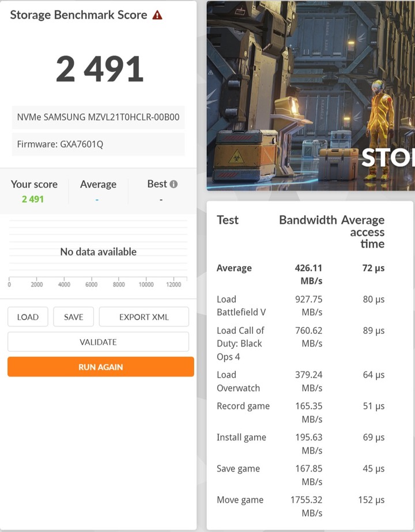The width and height of the screenshot is (415, 532).
Task: Click the green 2 491 Your score value
Action: tap(33, 199)
